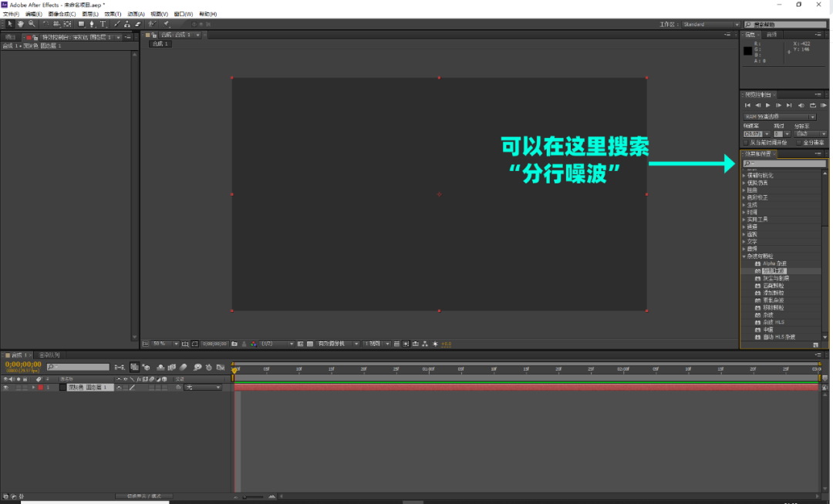Open the 文件(F) menu

pyautogui.click(x=11, y=14)
